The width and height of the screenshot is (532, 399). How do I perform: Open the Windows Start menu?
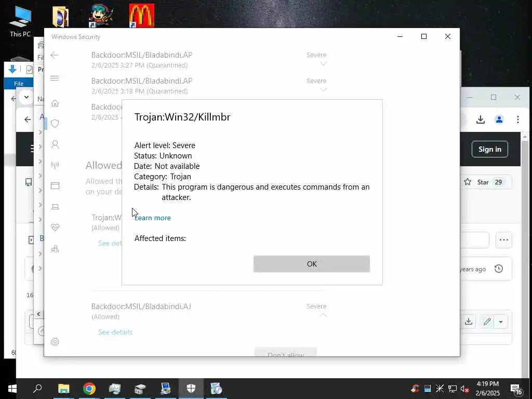click(x=12, y=389)
